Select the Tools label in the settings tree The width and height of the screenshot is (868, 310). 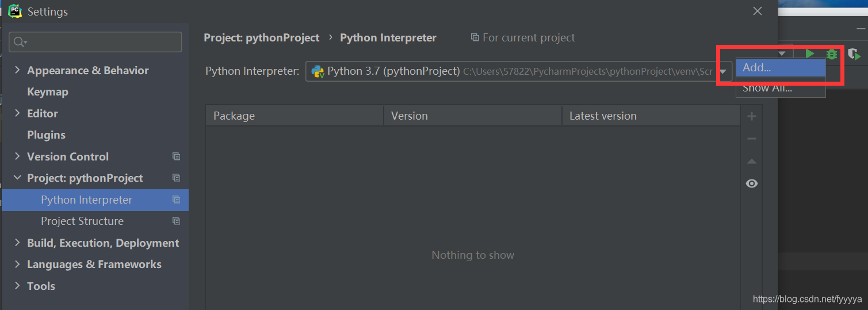(41, 286)
